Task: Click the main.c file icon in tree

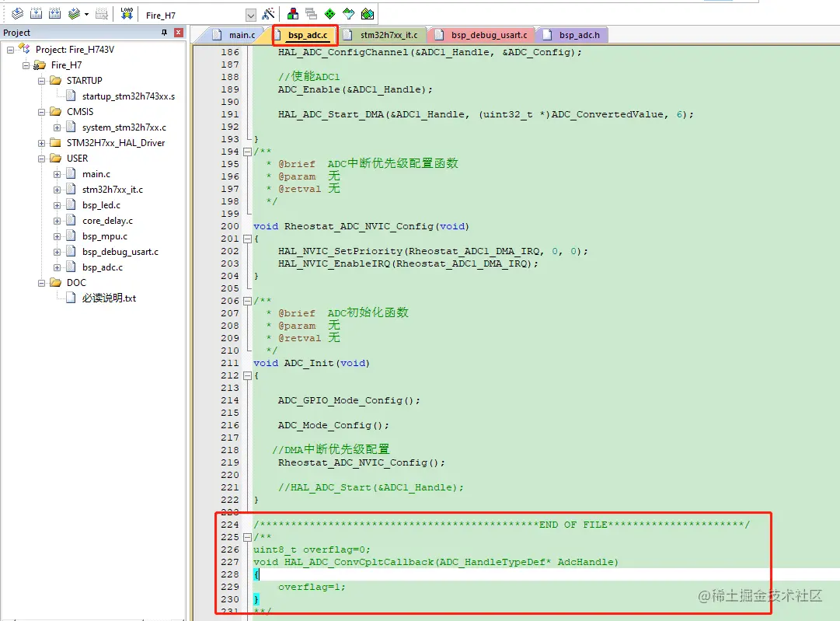Action: (71, 173)
